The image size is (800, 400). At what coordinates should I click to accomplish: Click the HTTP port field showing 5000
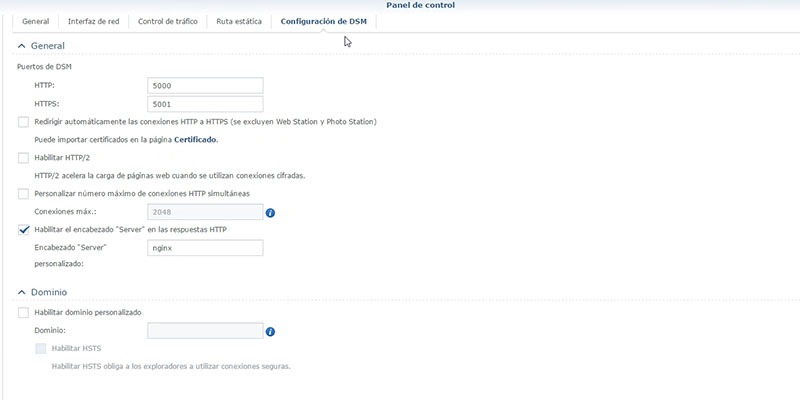click(x=205, y=86)
